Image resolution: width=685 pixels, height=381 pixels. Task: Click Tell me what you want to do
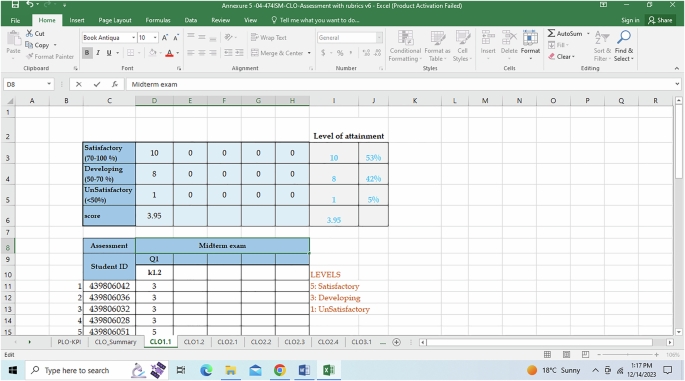point(315,20)
